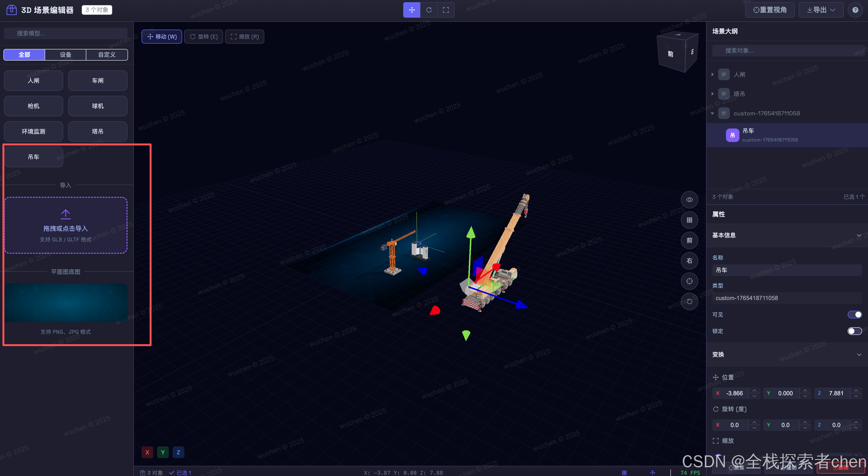
Task: Click the reset rotation icon on the viewport sidebar
Action: pyautogui.click(x=689, y=301)
